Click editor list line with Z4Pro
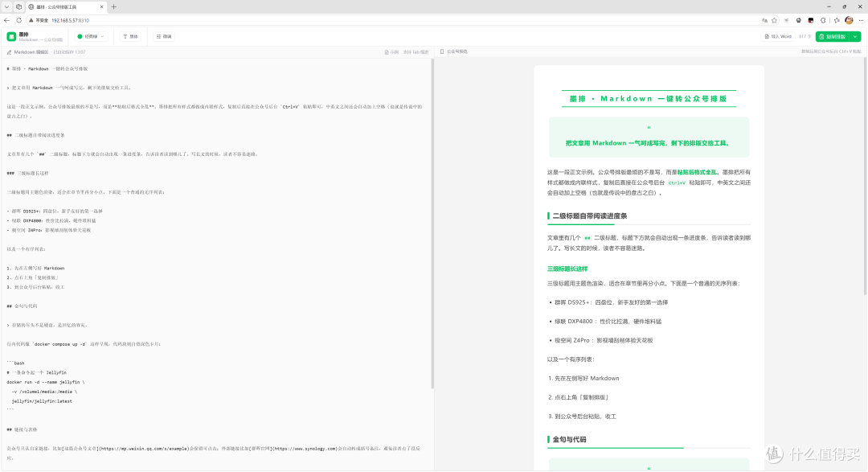Screen dimensions: 868x472 (x=49, y=230)
